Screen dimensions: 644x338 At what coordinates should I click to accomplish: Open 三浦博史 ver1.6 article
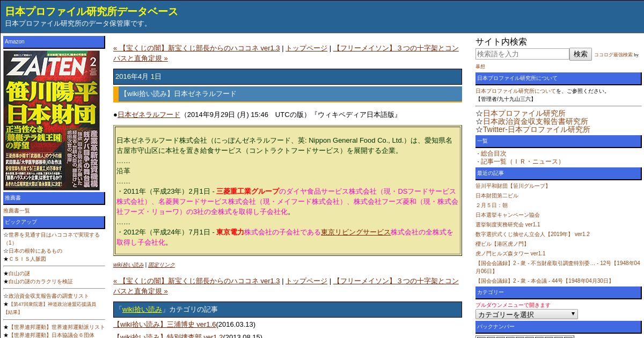(x=165, y=324)
